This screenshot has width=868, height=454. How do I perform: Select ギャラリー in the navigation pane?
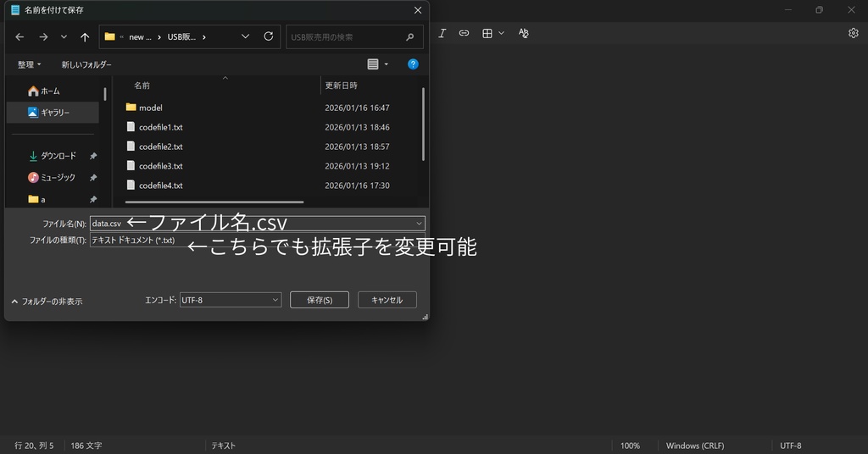[53, 113]
